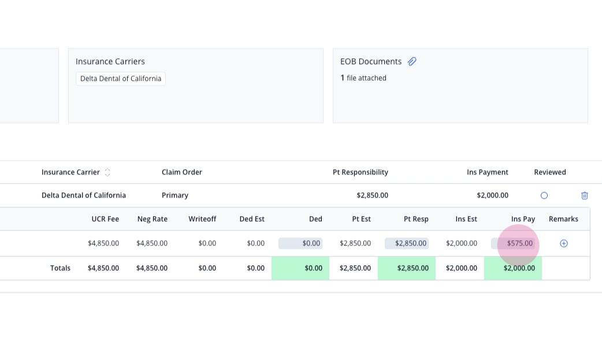
Task: Add a remark with the plus circle icon
Action: point(564,243)
